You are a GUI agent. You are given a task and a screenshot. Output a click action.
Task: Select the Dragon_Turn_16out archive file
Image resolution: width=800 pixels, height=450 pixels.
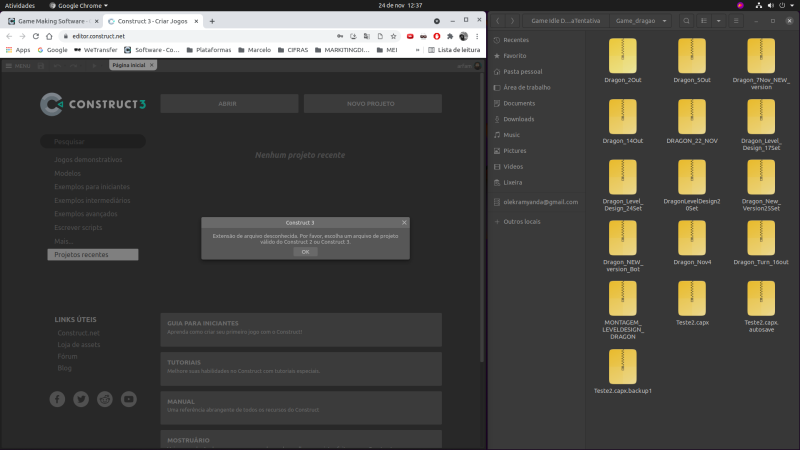coord(761,243)
